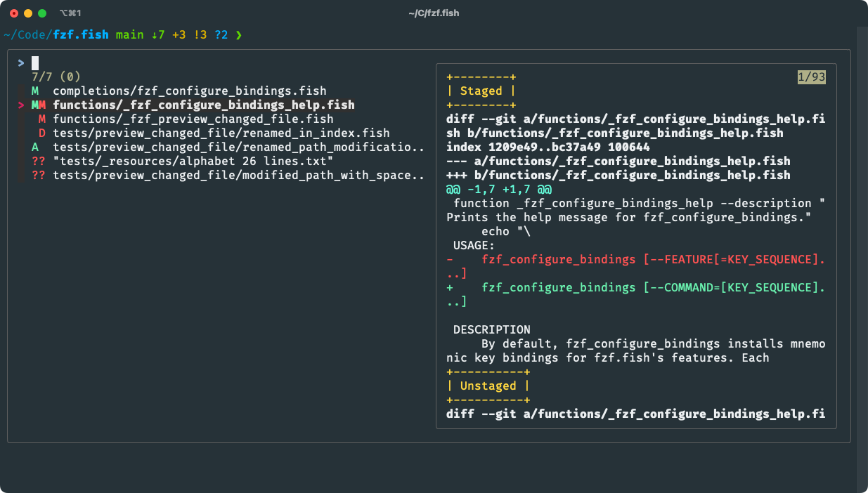This screenshot has height=493, width=868.
Task: Click the +3 staged count in prompt
Action: tap(179, 34)
